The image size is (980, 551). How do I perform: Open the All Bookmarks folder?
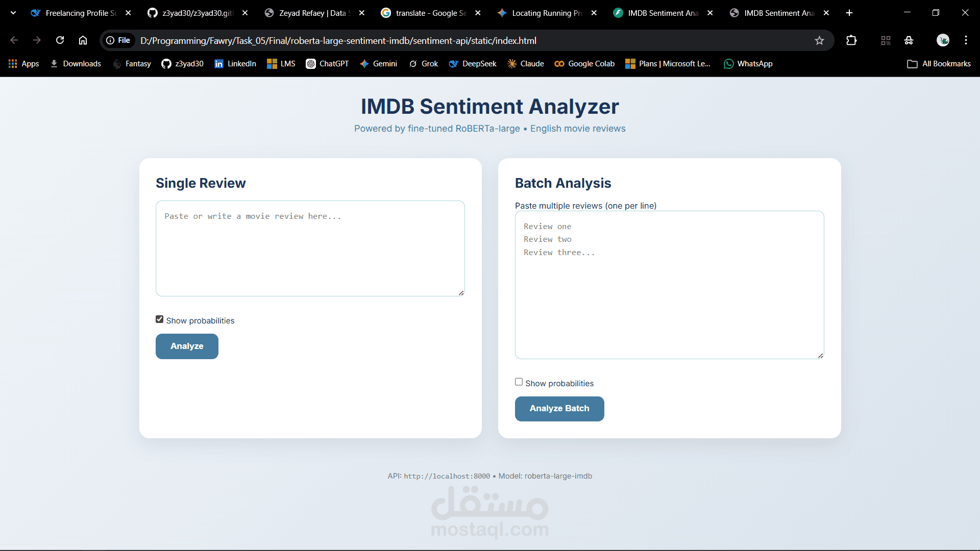coord(939,64)
